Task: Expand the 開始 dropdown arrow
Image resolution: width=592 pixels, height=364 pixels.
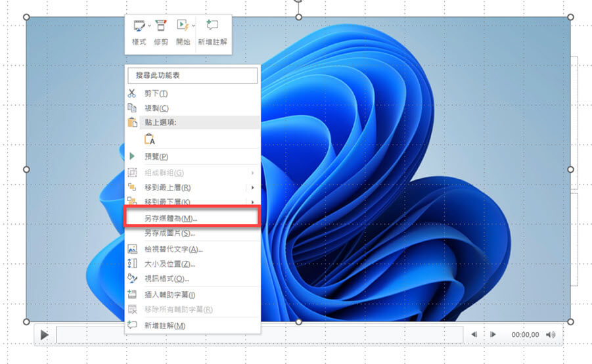Action: (193, 26)
